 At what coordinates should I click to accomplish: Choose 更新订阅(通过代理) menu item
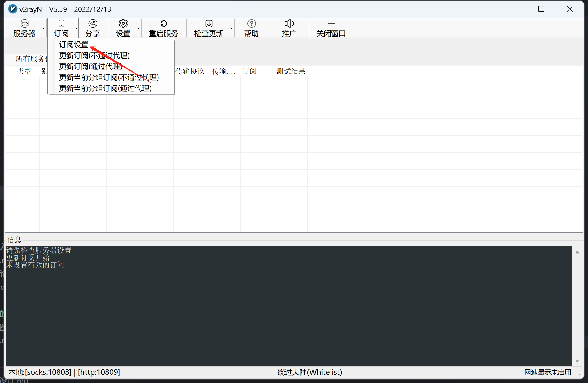pos(111,66)
